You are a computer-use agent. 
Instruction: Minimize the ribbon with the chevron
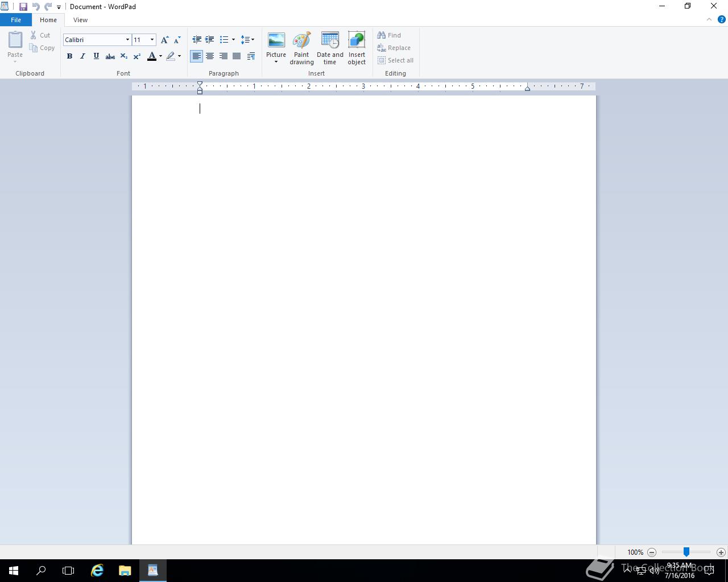point(709,20)
